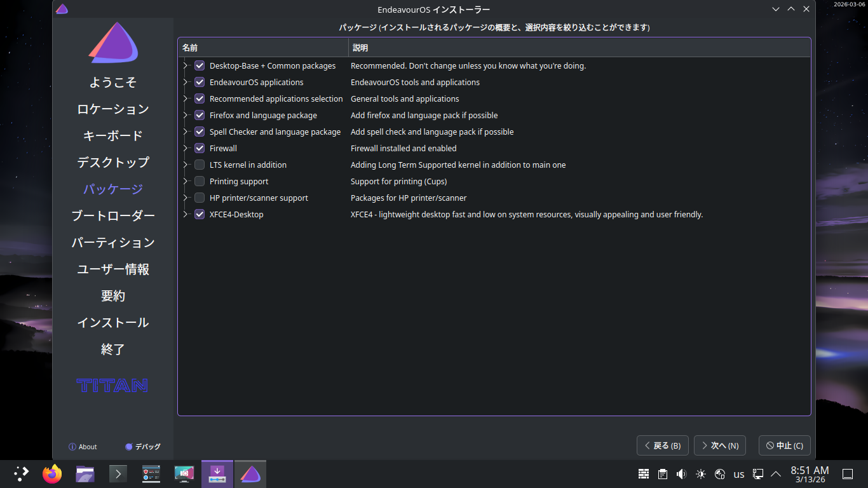
Task: Click the 中止 (C) cancel button
Action: [785, 445]
